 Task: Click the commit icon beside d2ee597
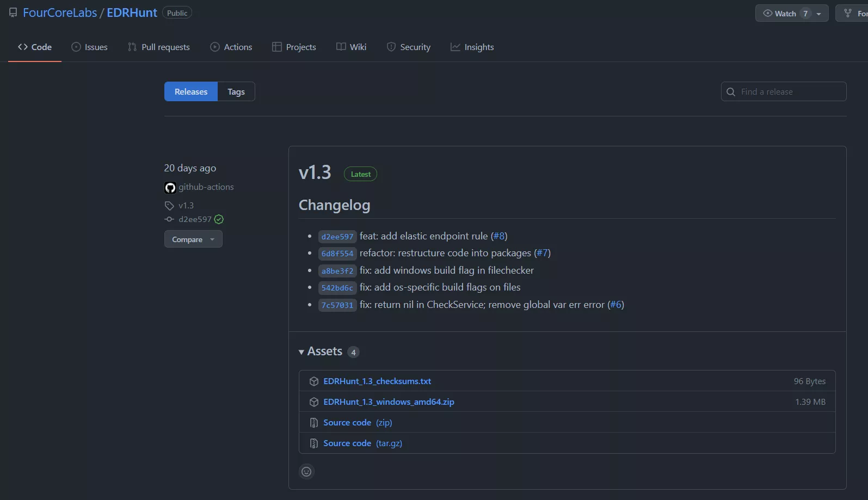(169, 219)
